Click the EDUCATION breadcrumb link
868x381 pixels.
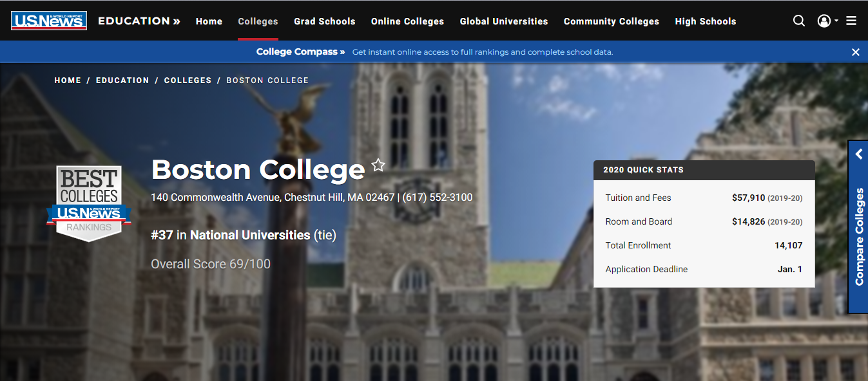tap(122, 80)
